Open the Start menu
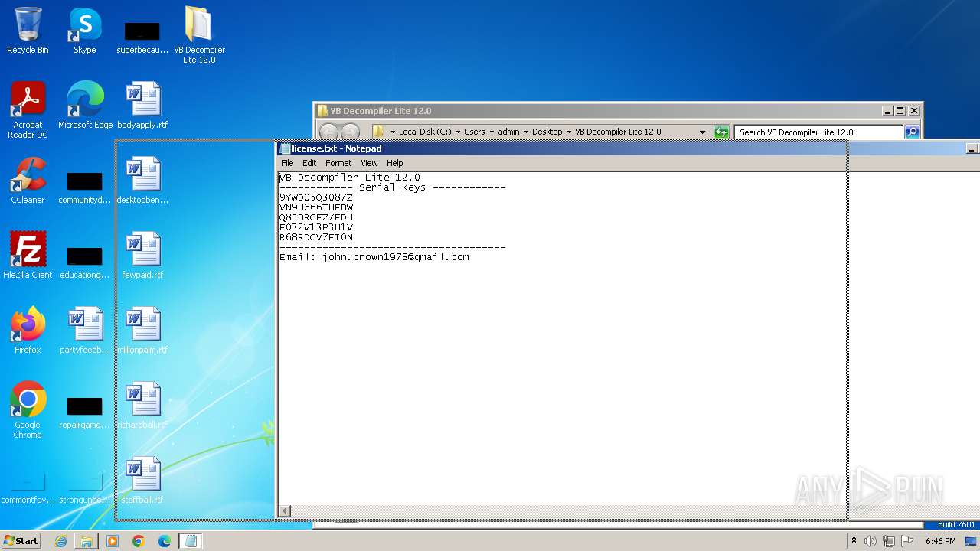Image resolution: width=980 pixels, height=551 pixels. click(21, 541)
